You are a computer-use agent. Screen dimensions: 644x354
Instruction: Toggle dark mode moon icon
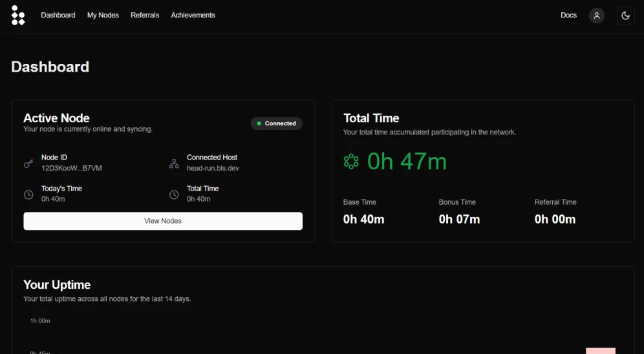pyautogui.click(x=625, y=16)
